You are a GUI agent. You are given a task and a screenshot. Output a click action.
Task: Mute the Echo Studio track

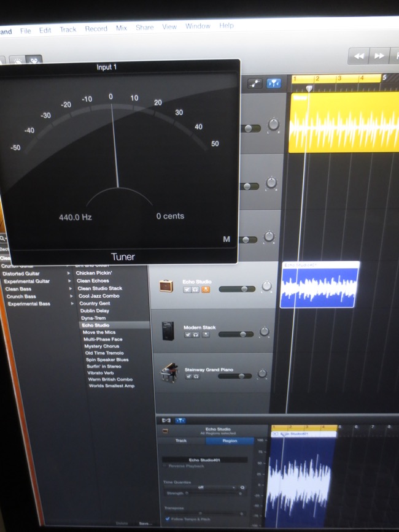coord(187,290)
